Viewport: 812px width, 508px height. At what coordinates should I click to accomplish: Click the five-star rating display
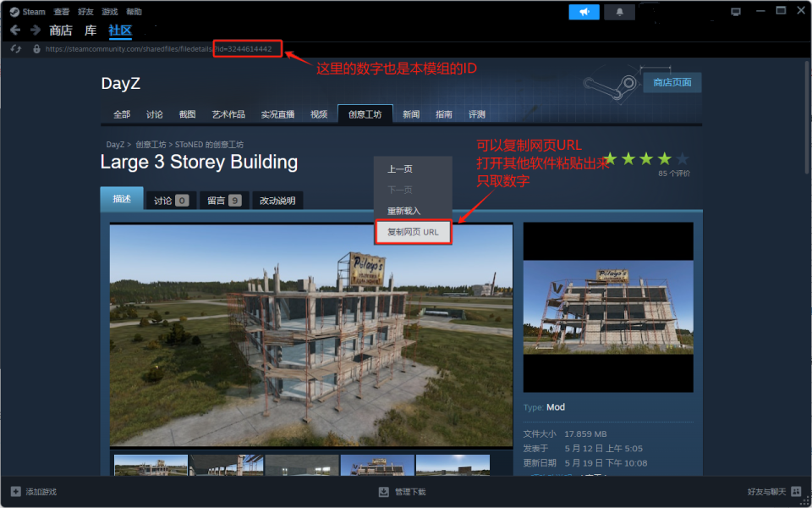pos(645,159)
